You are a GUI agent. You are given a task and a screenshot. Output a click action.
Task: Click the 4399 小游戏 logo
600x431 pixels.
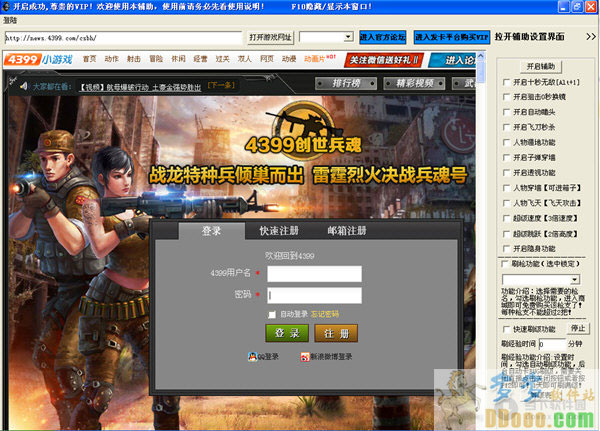pos(38,59)
